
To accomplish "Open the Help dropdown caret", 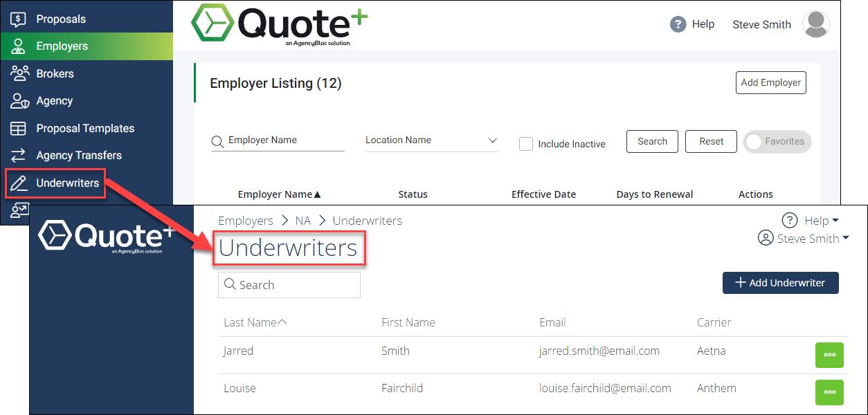I will click(835, 221).
